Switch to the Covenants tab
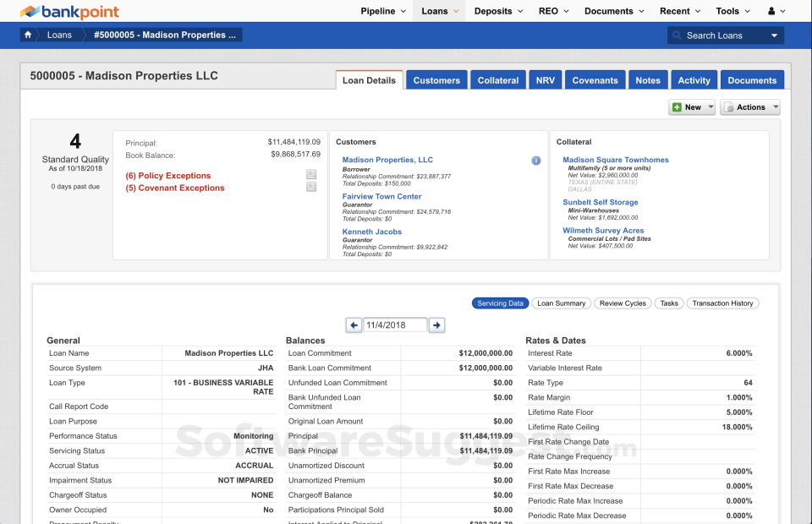 click(595, 80)
